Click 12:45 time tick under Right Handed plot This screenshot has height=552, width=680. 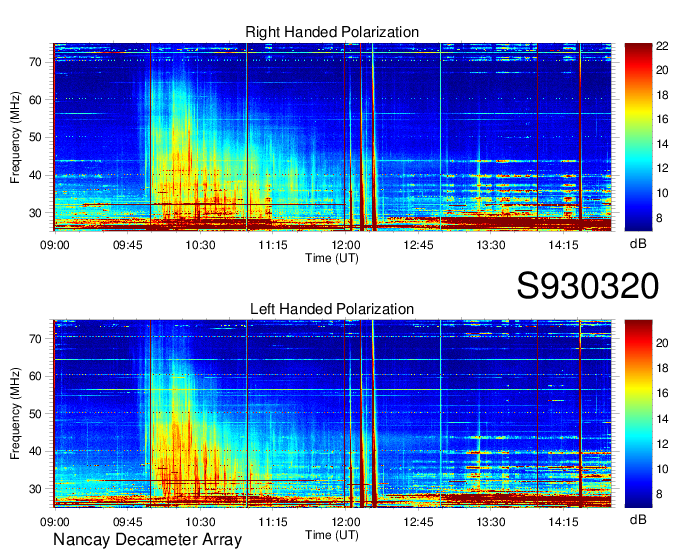(418, 245)
